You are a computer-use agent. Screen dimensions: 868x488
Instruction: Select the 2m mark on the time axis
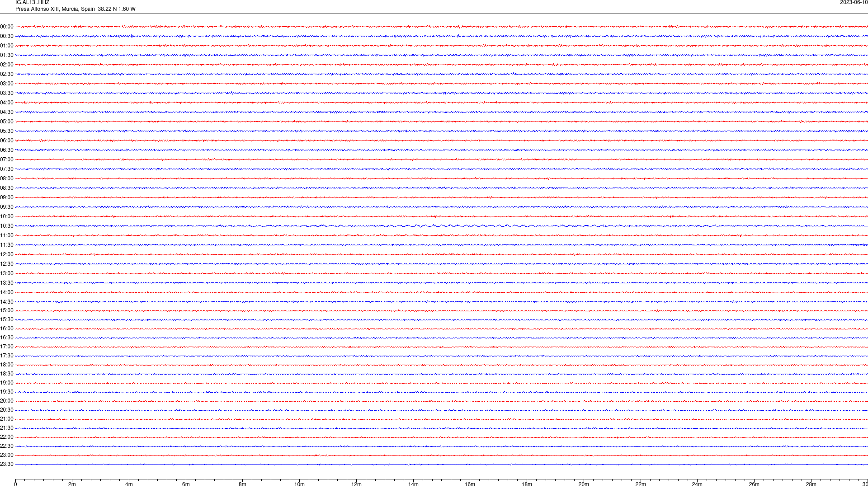72,484
